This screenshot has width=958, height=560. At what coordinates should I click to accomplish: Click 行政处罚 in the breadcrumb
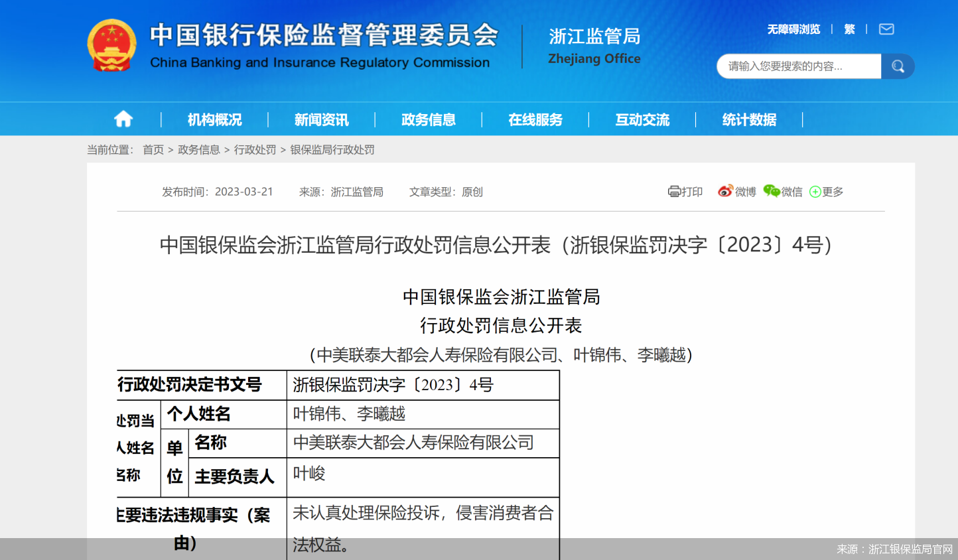(x=255, y=150)
